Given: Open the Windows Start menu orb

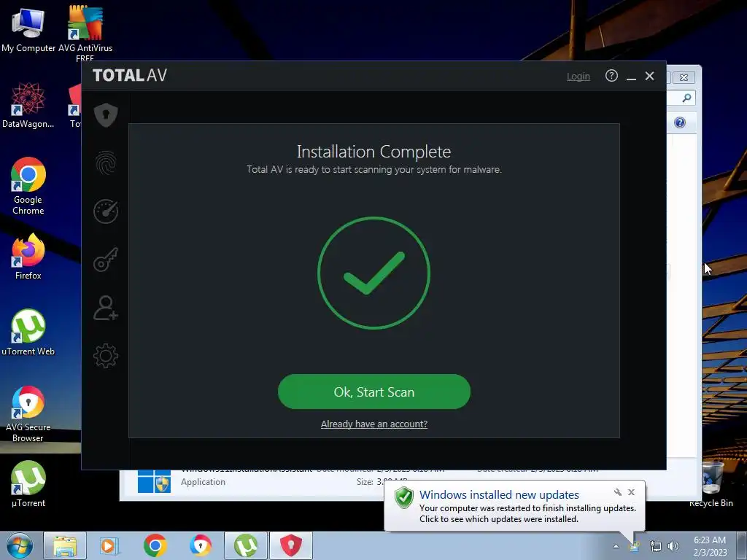Looking at the screenshot, I should coord(20,545).
